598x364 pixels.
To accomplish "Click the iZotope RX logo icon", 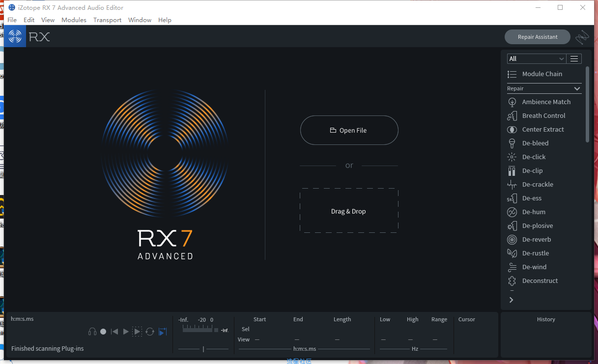I will coord(15,36).
